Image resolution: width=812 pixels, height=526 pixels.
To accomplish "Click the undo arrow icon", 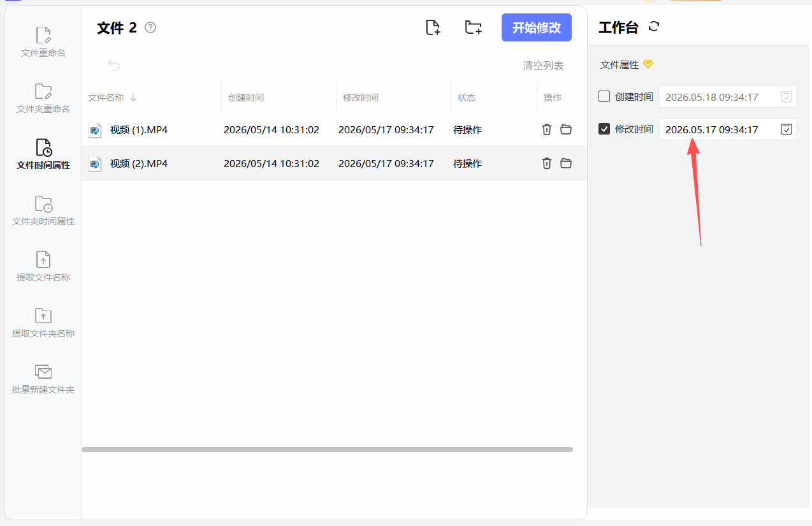I will tap(114, 65).
